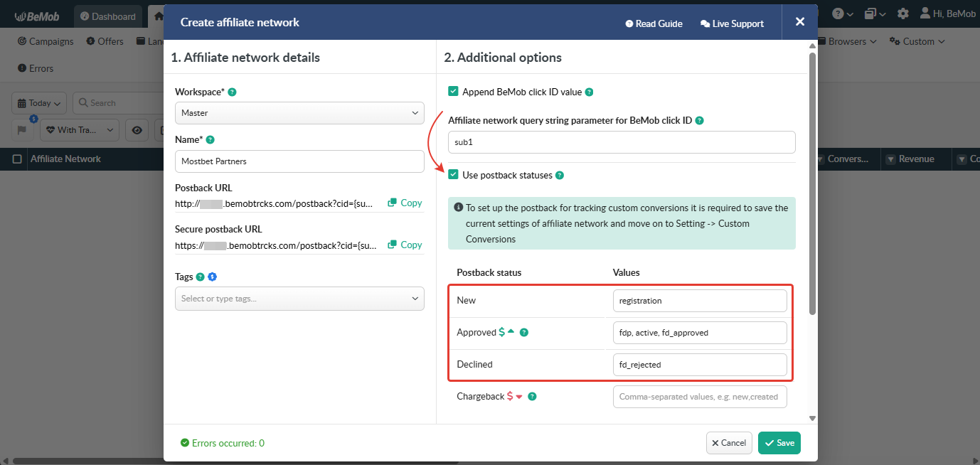The height and width of the screenshot is (465, 980).
Task: Toggle Use postback statuses checkbox
Action: click(x=453, y=175)
